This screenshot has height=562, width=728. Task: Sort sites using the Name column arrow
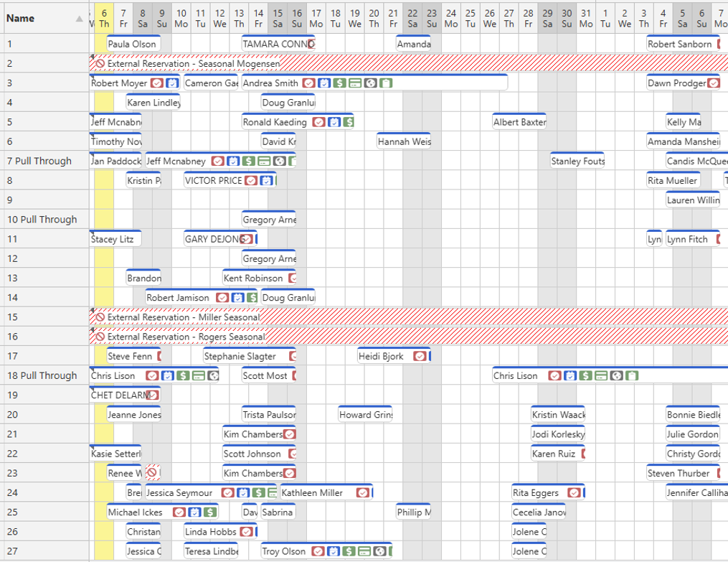click(80, 19)
